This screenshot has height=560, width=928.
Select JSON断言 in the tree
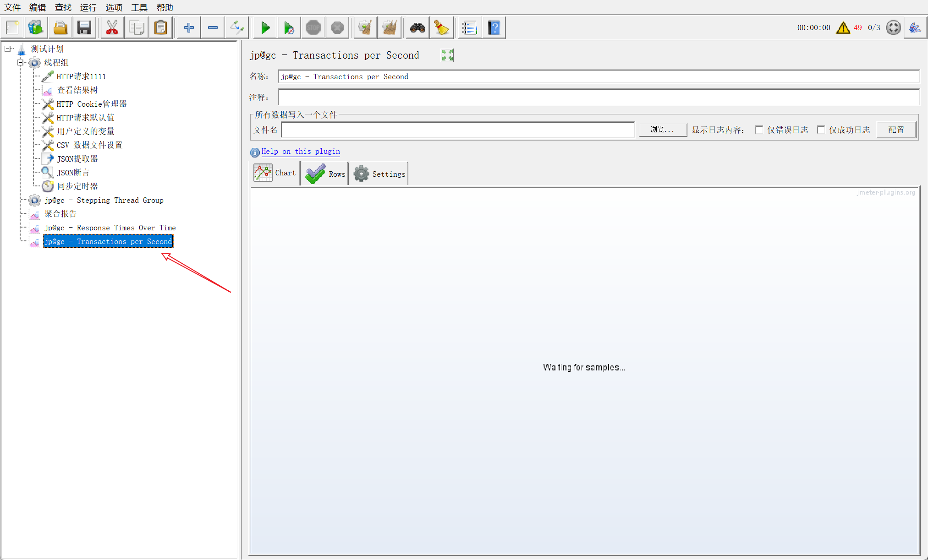click(x=73, y=173)
